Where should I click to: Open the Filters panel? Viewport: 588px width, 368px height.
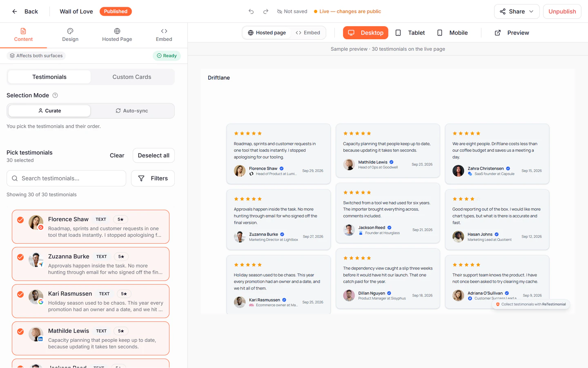[153, 178]
